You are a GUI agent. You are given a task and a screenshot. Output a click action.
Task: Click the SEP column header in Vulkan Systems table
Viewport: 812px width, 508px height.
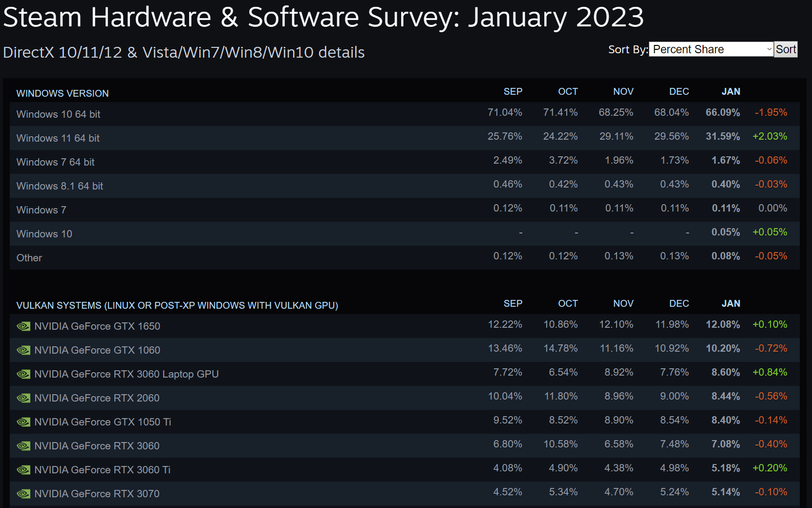point(513,304)
